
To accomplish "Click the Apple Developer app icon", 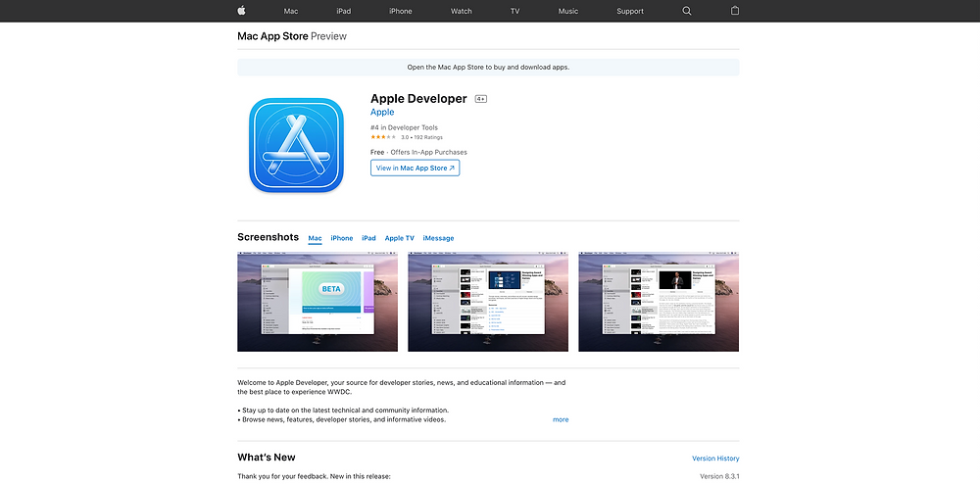I will 296,145.
